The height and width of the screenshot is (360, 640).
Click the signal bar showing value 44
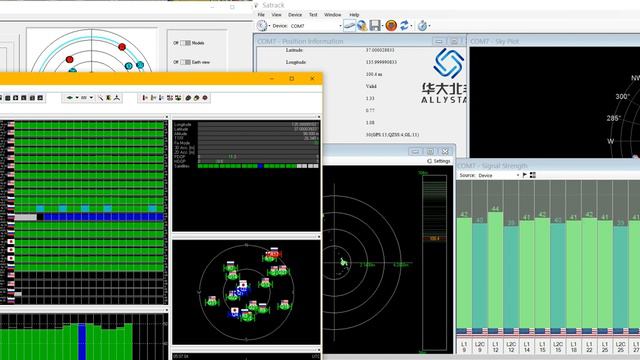[x=495, y=269]
